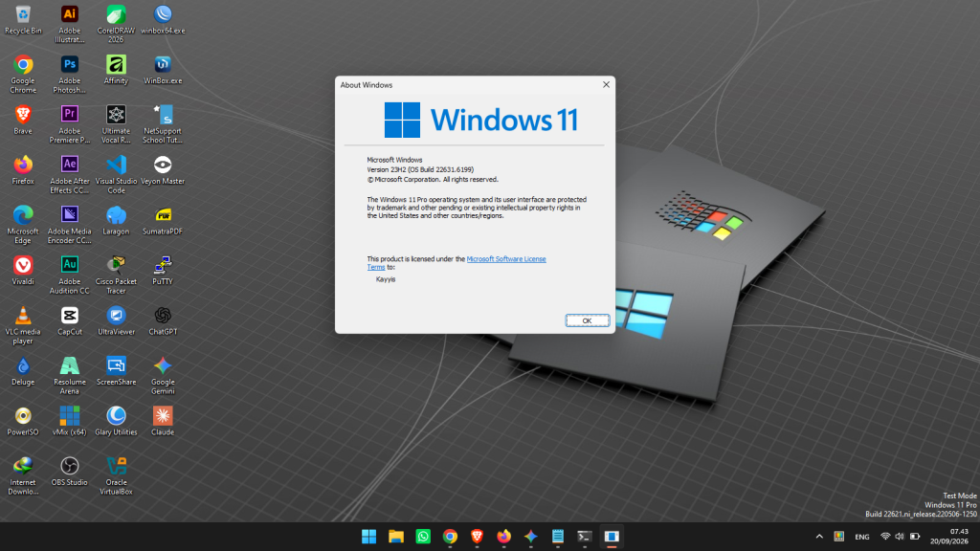Select the Adobe Photoshop desktop icon
Viewport: 980px width, 551px height.
click(x=69, y=74)
